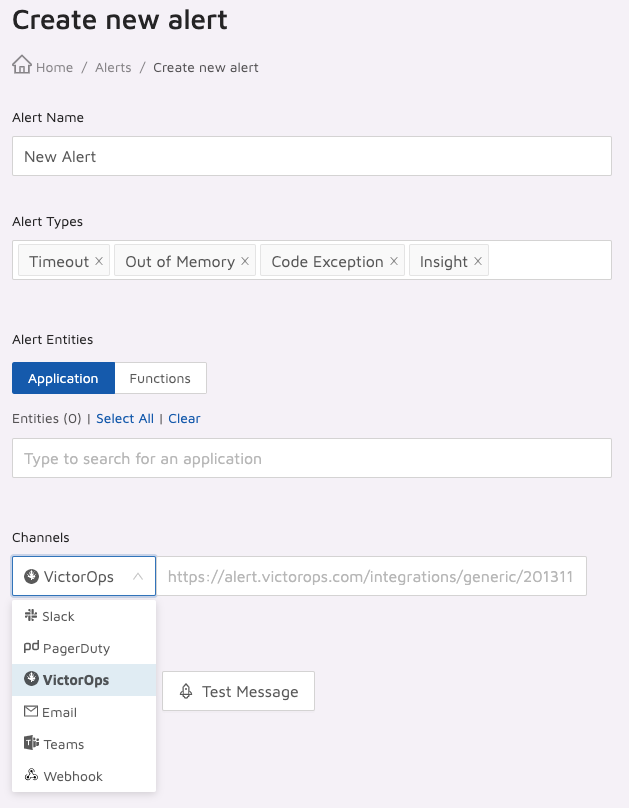The width and height of the screenshot is (629, 808).
Task: Click the 'Entities (0)' count text
Action: tap(47, 418)
